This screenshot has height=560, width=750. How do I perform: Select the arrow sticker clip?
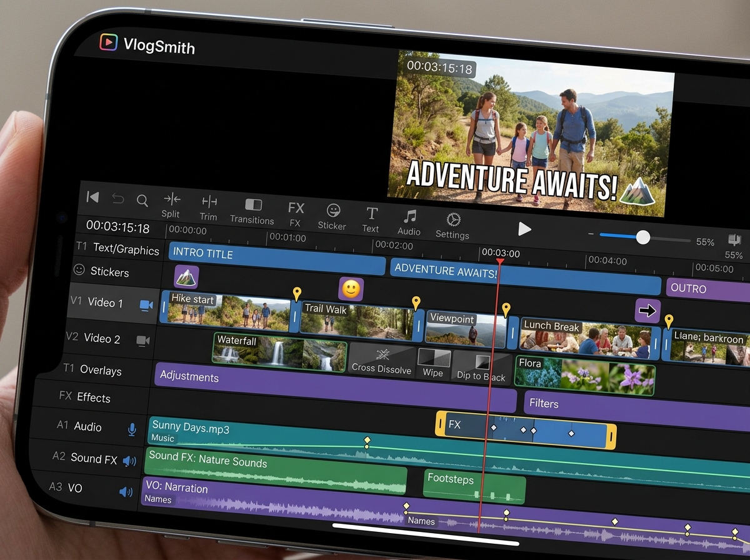pos(648,311)
